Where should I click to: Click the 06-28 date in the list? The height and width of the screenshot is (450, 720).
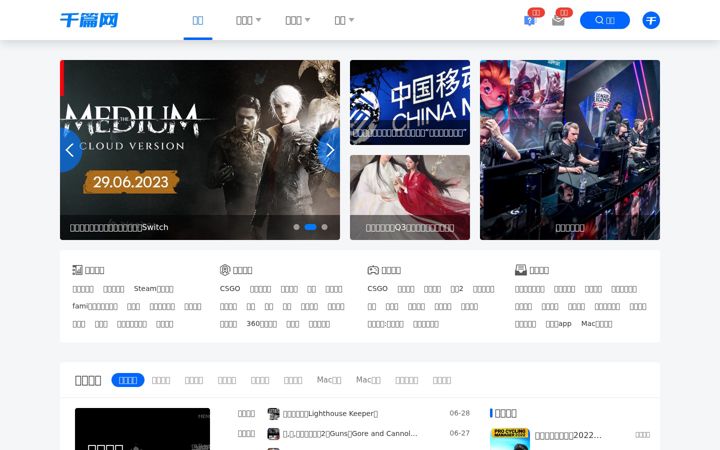pos(460,413)
